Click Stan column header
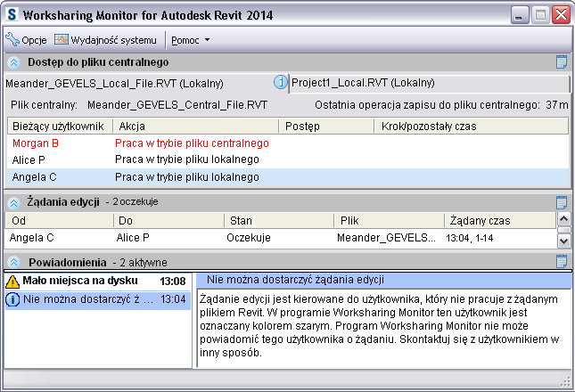This screenshot has width=575, height=392. tap(279, 221)
